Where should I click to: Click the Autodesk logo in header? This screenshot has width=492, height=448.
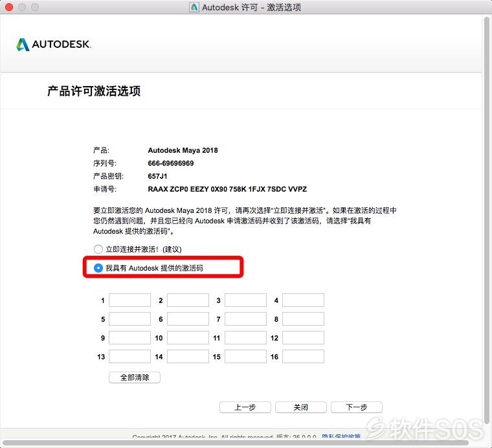point(54,44)
